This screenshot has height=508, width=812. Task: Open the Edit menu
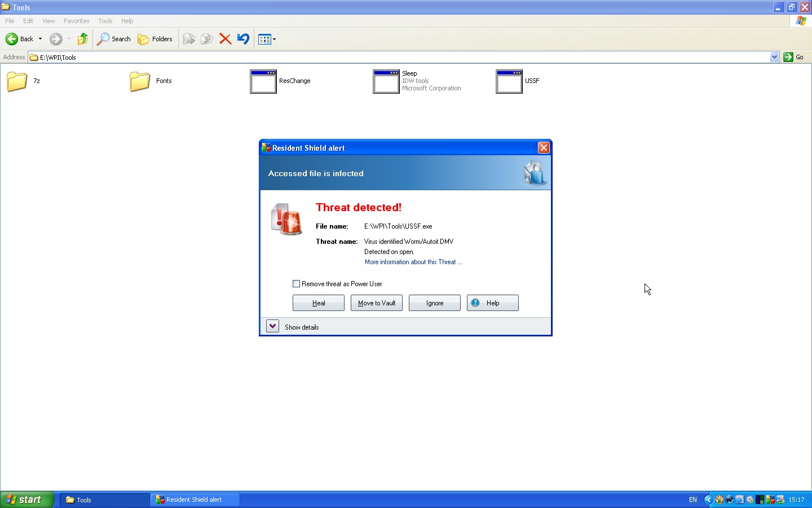tap(28, 21)
